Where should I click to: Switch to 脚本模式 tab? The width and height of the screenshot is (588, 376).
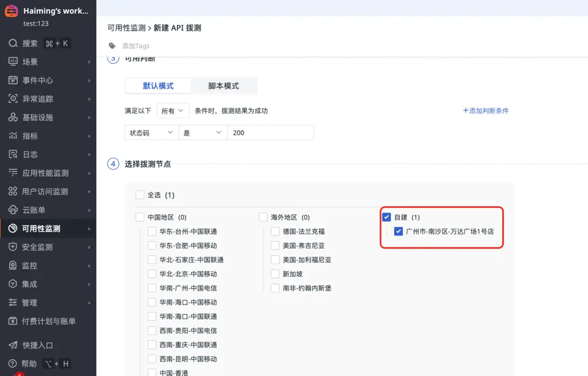pyautogui.click(x=224, y=86)
